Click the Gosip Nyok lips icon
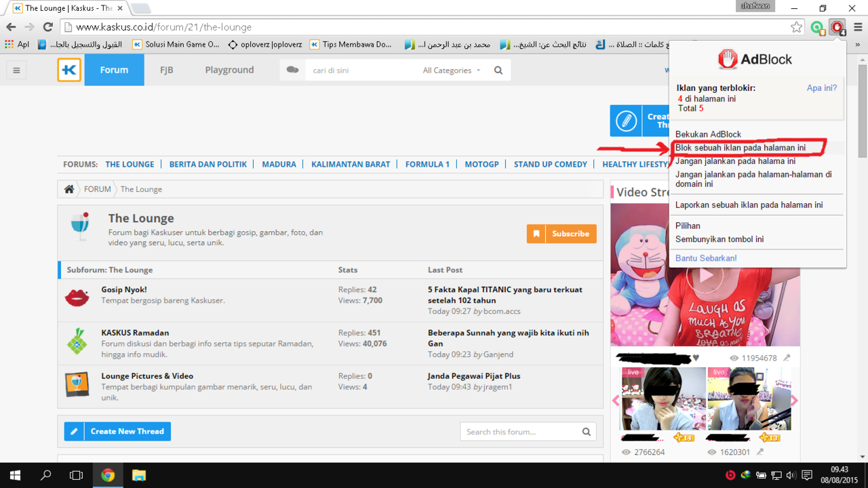Image resolution: width=868 pixels, height=488 pixels. 77,297
